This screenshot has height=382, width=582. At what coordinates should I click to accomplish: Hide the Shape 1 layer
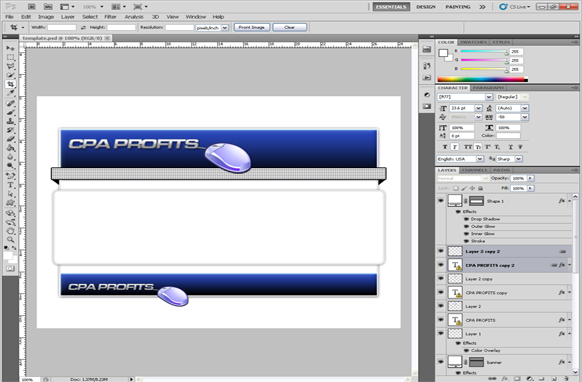pyautogui.click(x=441, y=200)
